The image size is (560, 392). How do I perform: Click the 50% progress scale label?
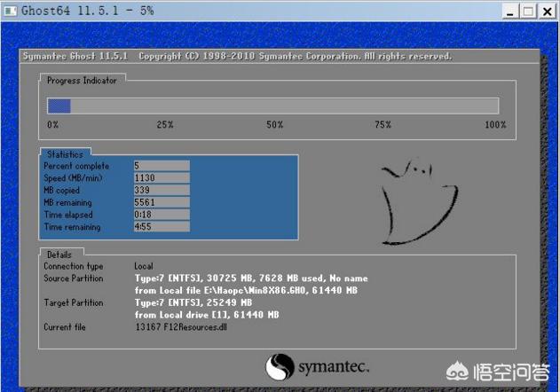pos(274,124)
